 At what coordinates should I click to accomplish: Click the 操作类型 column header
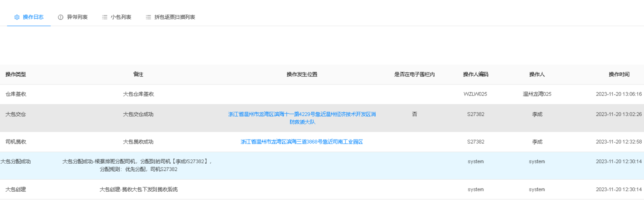[16, 75]
